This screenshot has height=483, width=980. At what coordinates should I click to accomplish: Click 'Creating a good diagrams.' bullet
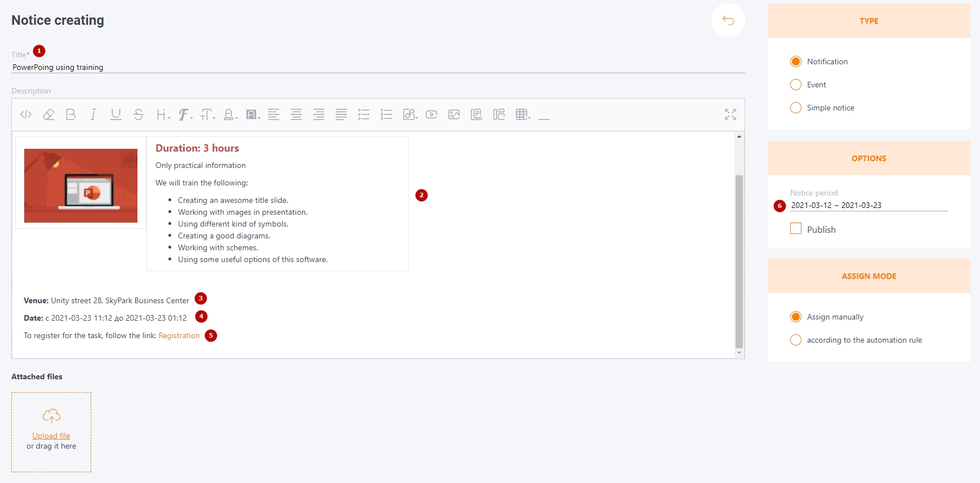[224, 236]
